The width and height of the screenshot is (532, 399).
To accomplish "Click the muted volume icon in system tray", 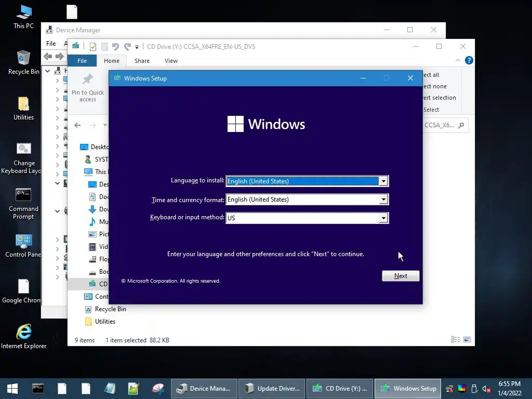I will click(x=486, y=389).
